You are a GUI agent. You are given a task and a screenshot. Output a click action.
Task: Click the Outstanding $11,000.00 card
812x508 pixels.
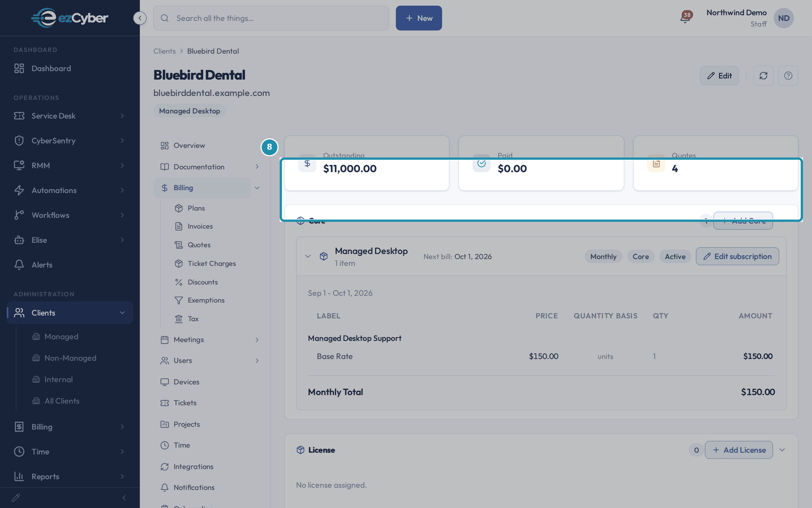(367, 163)
